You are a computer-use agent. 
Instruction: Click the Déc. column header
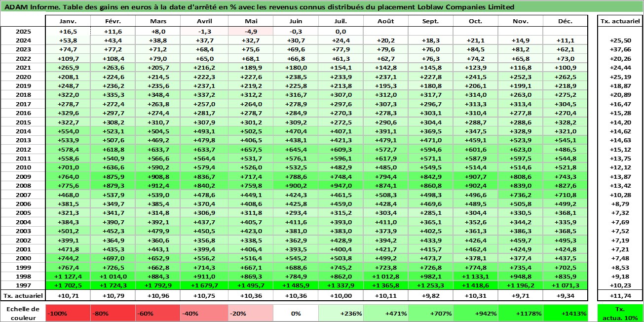(x=566, y=21)
